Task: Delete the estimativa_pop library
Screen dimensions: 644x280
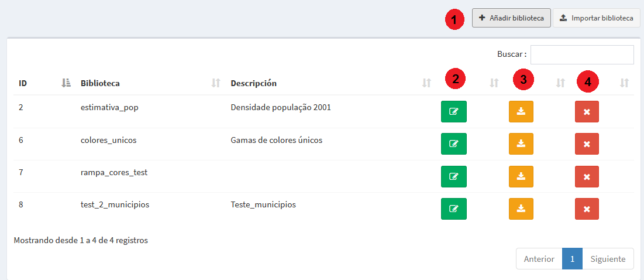Action: point(587,111)
